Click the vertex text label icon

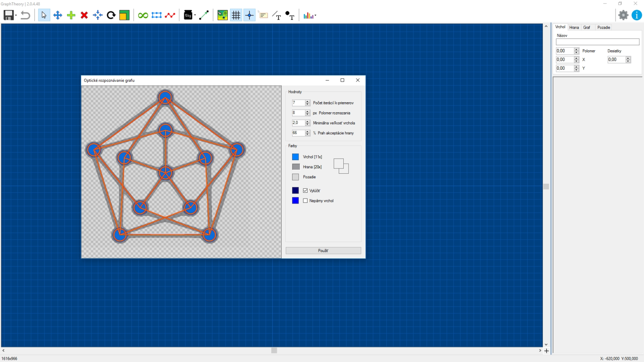[x=290, y=15]
